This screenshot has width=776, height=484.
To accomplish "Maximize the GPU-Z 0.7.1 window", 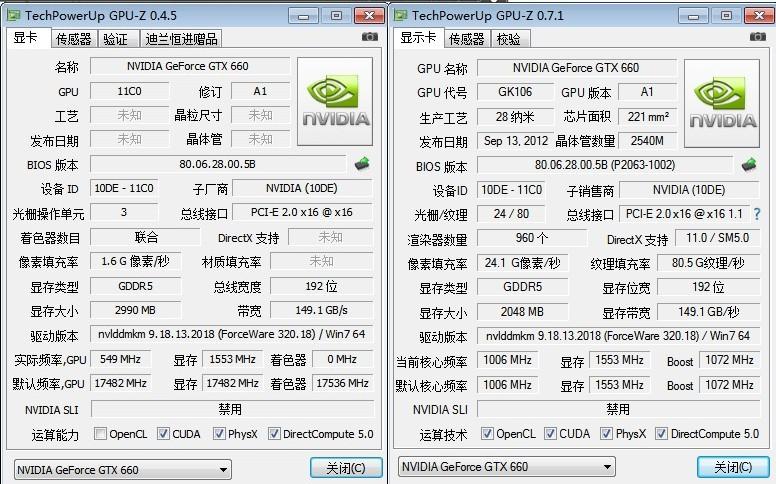I will click(x=727, y=16).
